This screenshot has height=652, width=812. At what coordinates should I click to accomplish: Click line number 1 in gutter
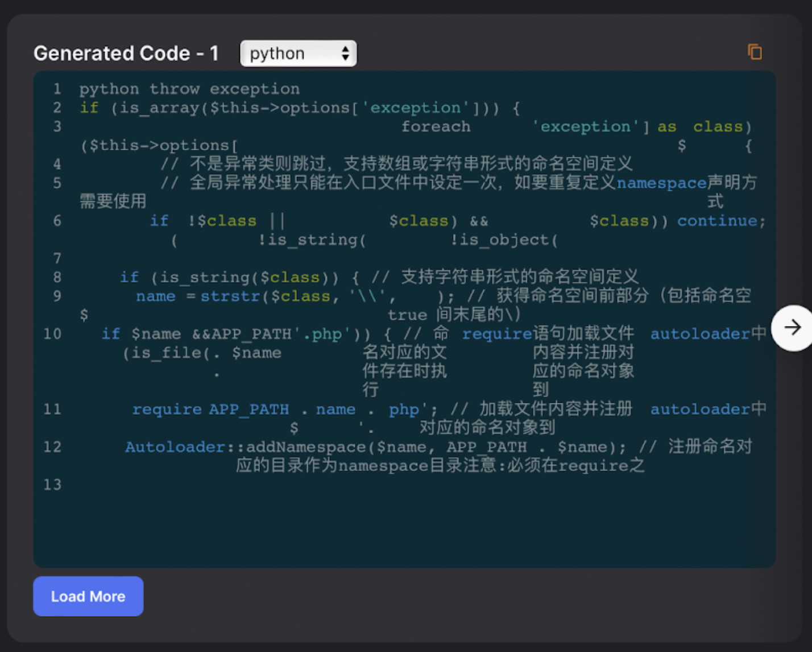(x=57, y=89)
